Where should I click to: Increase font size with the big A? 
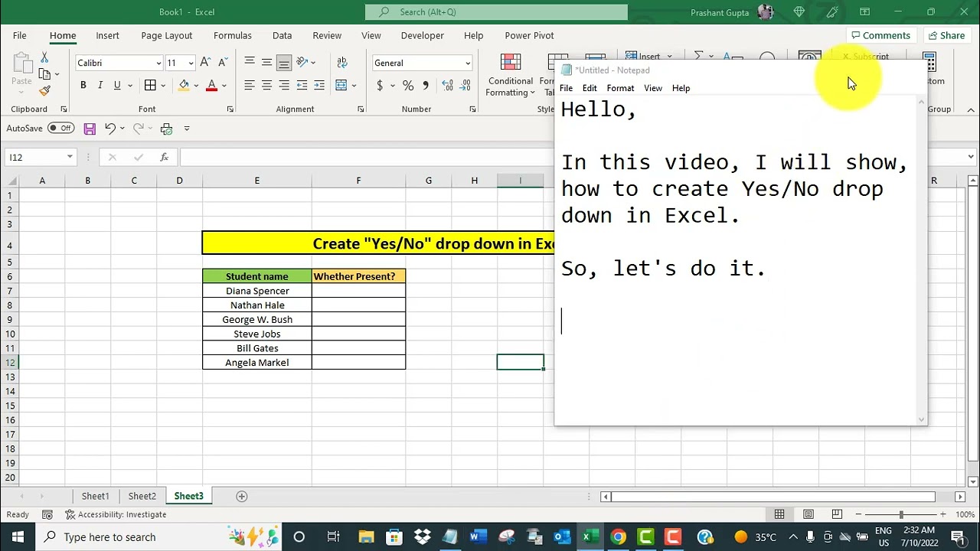pyautogui.click(x=205, y=63)
